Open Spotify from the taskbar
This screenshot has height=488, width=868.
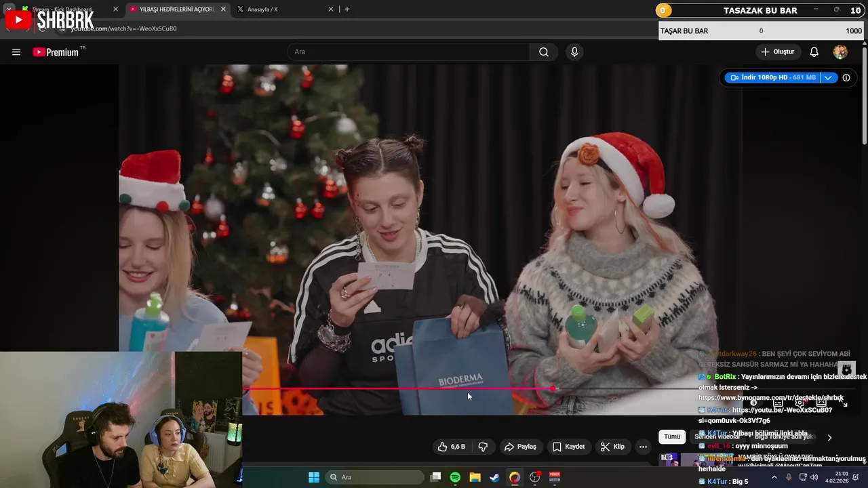pyautogui.click(x=455, y=477)
